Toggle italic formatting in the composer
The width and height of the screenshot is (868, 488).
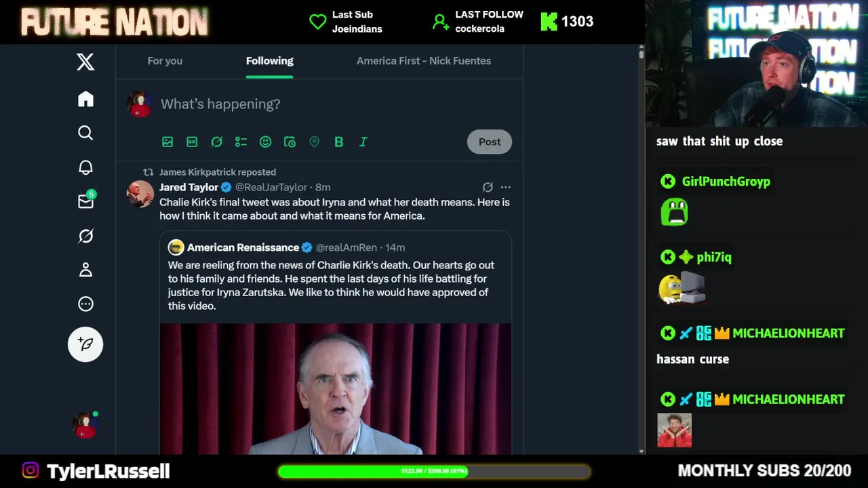pyautogui.click(x=363, y=142)
